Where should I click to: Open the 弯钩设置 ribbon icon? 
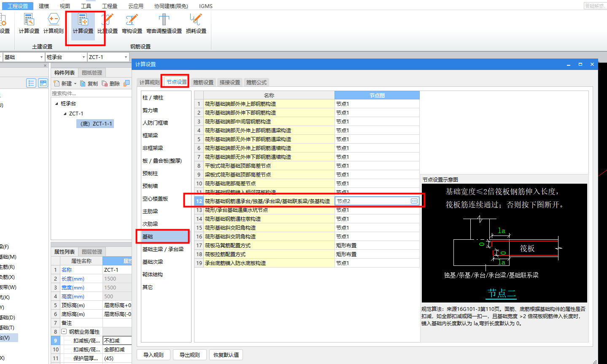tap(132, 24)
